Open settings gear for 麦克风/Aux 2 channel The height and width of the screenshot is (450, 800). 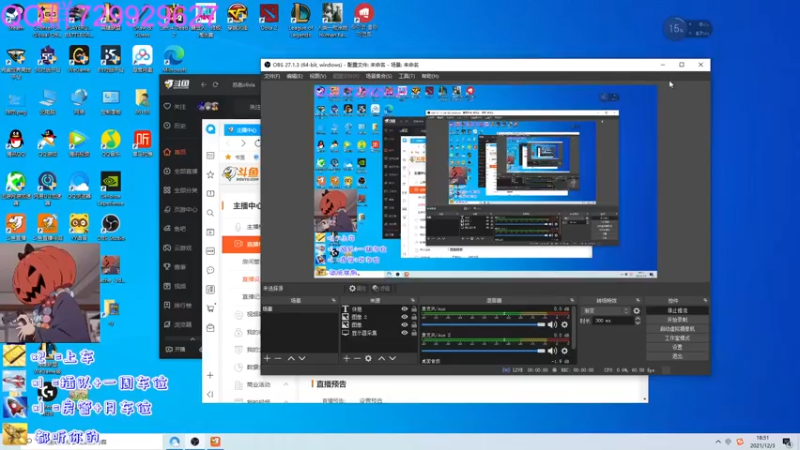[x=564, y=351]
